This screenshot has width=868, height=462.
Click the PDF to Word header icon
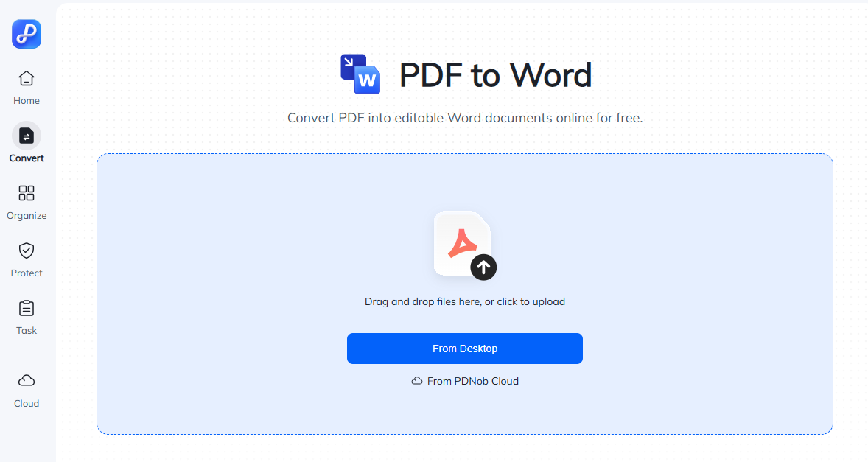pyautogui.click(x=360, y=74)
